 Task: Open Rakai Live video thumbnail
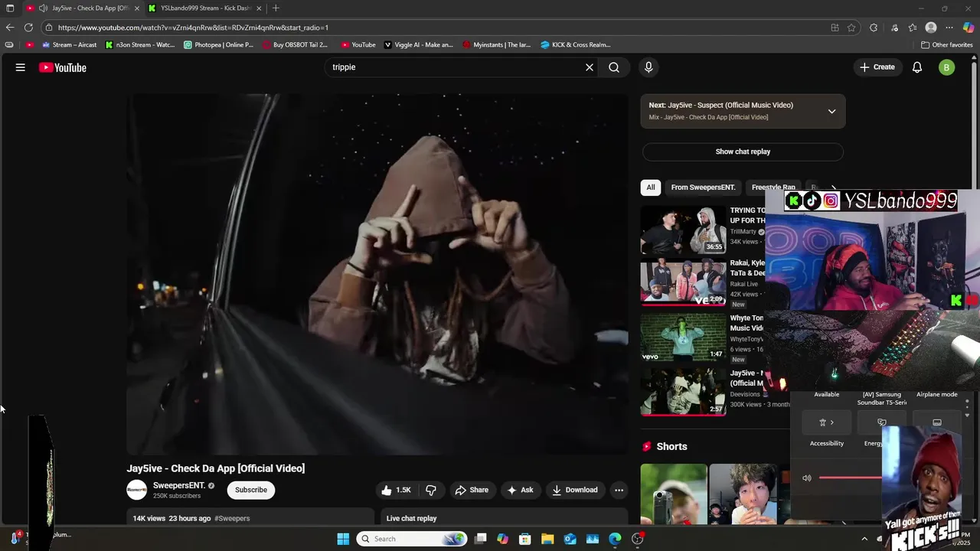(683, 283)
